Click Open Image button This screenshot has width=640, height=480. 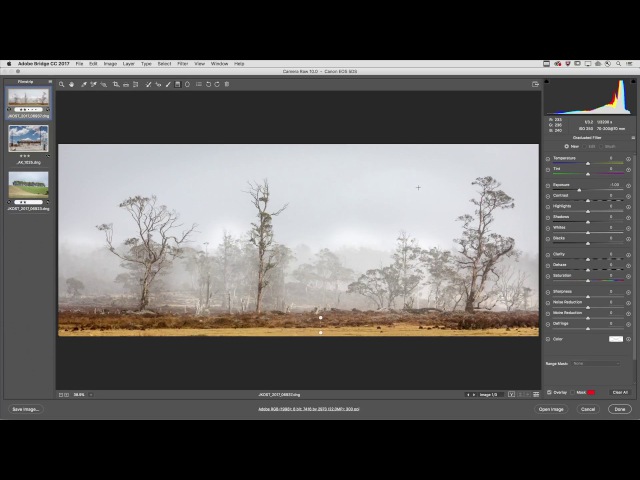click(551, 409)
